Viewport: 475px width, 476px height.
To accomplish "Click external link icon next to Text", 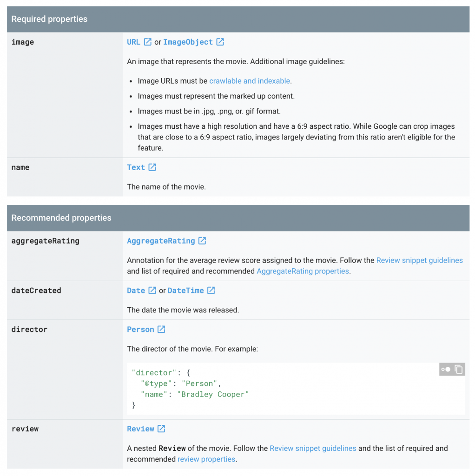I will [x=152, y=167].
